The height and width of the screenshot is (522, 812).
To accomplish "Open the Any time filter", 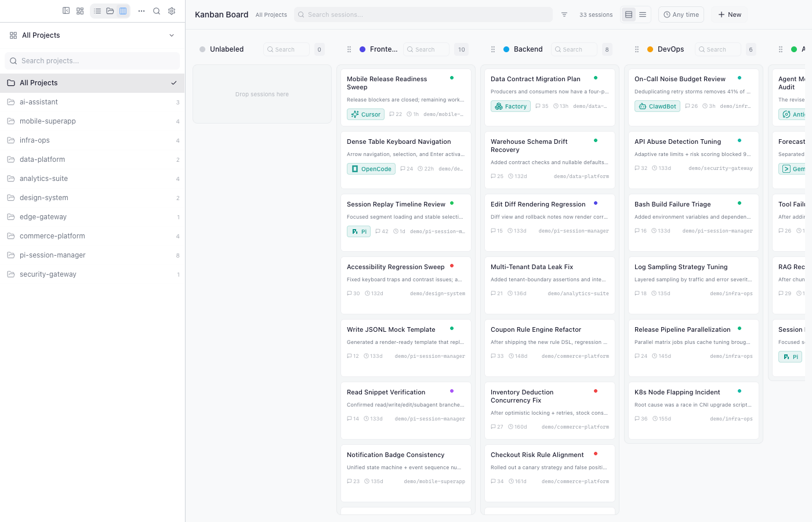I will pos(681,14).
